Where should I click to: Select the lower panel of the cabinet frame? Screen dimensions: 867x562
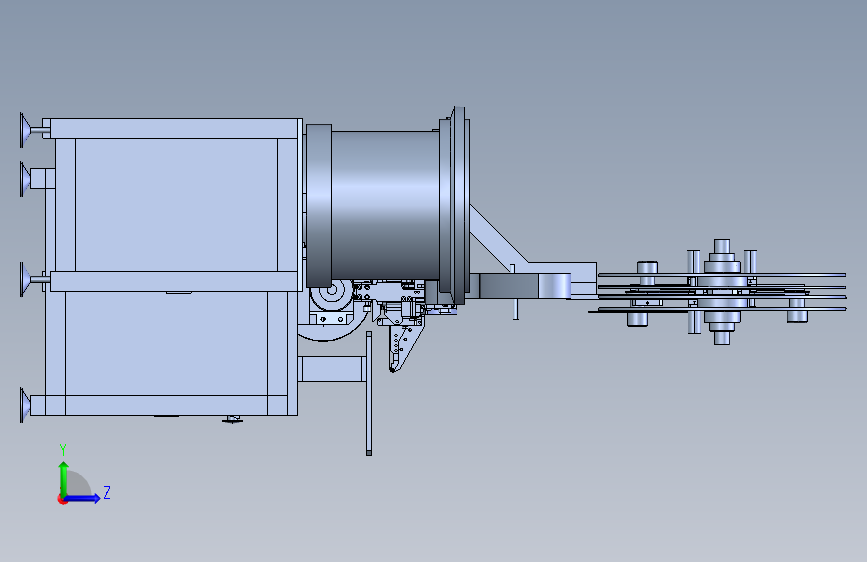point(166,343)
